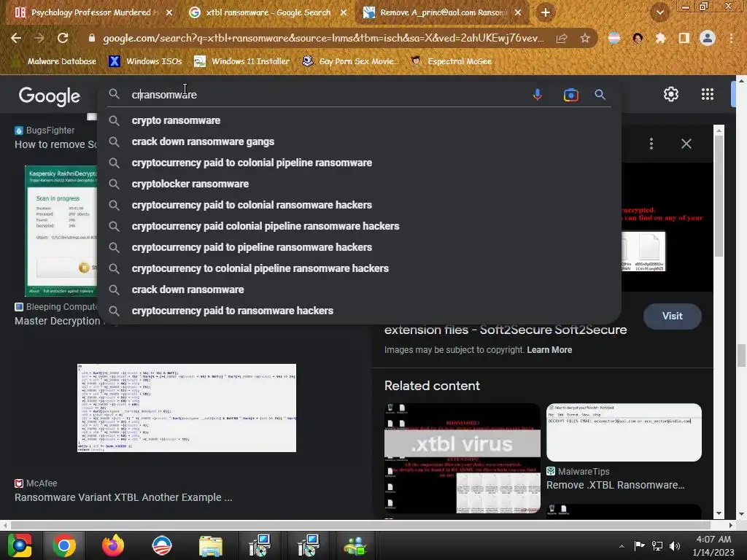Open the .xtbl virus related image
Image resolution: width=747 pixels, height=560 pixels.
(462, 458)
